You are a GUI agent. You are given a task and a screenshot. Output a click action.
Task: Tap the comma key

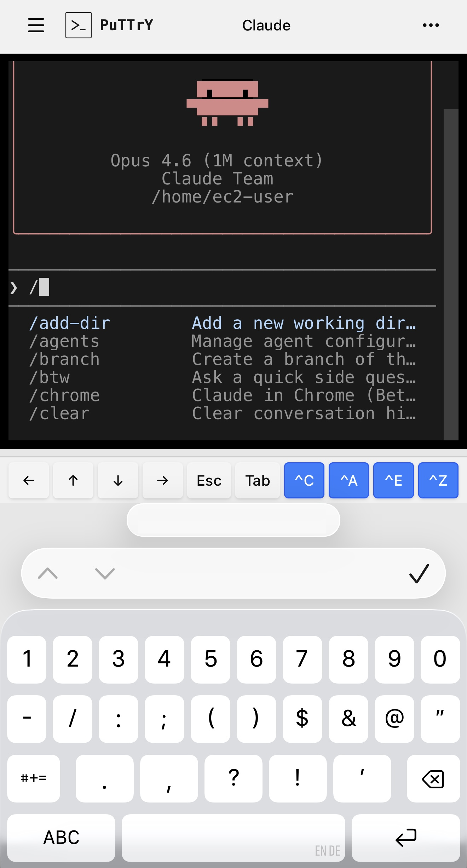coord(169,778)
